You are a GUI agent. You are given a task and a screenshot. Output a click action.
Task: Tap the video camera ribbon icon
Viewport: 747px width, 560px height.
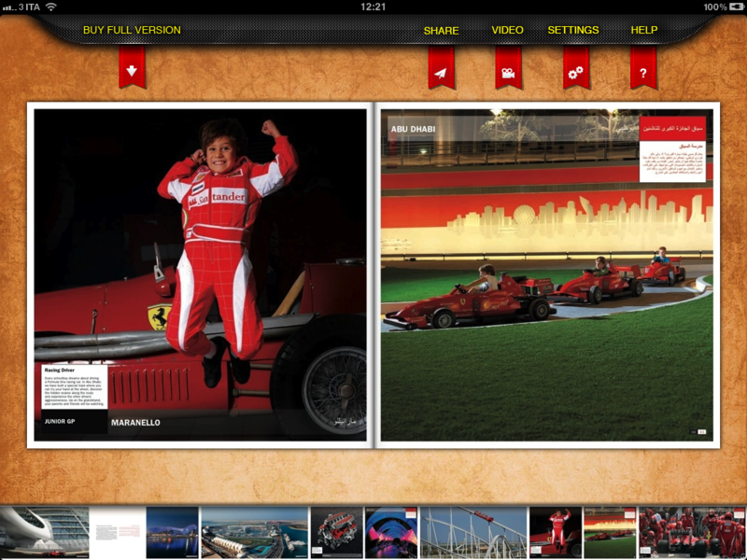pos(508,67)
